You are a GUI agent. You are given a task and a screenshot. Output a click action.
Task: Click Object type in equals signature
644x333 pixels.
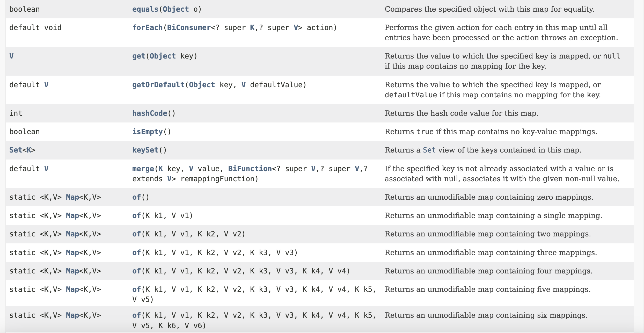point(175,9)
